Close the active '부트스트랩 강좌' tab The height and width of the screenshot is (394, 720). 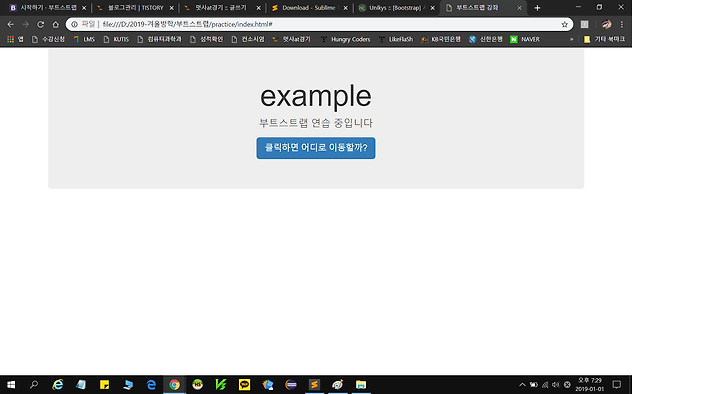coord(519,8)
